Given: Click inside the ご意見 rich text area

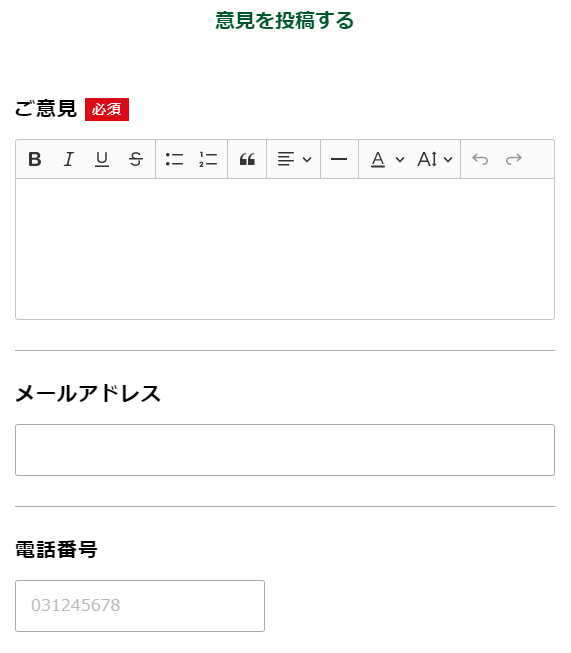Looking at the screenshot, I should pos(285,249).
